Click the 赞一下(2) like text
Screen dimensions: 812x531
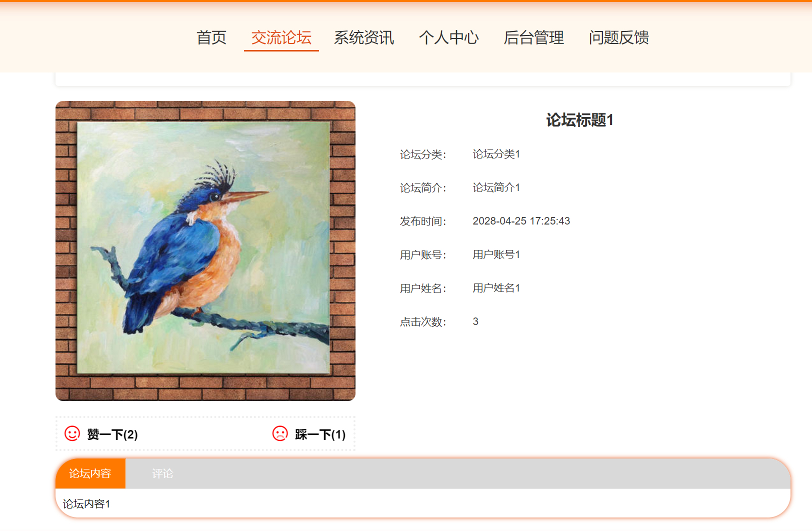click(x=112, y=434)
